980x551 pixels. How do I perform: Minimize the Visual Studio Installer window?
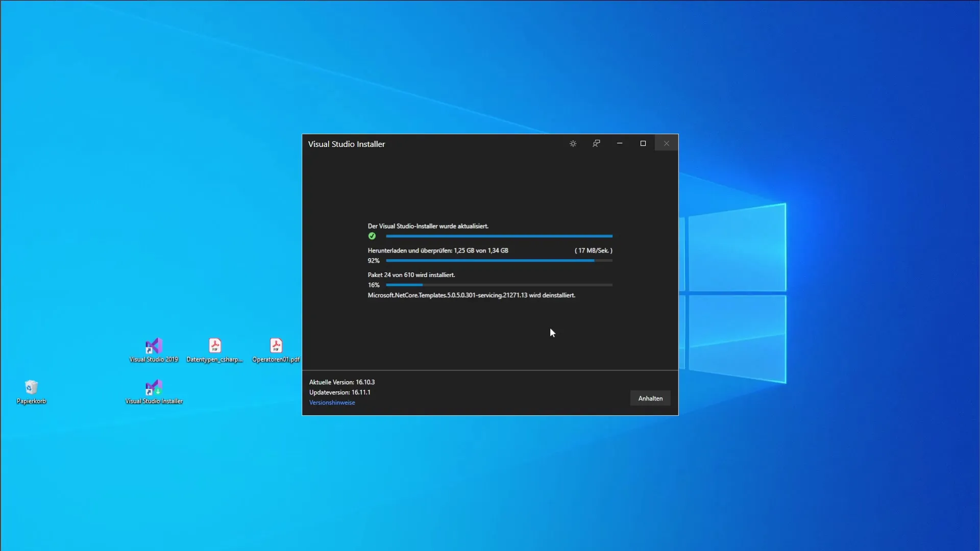[620, 144]
